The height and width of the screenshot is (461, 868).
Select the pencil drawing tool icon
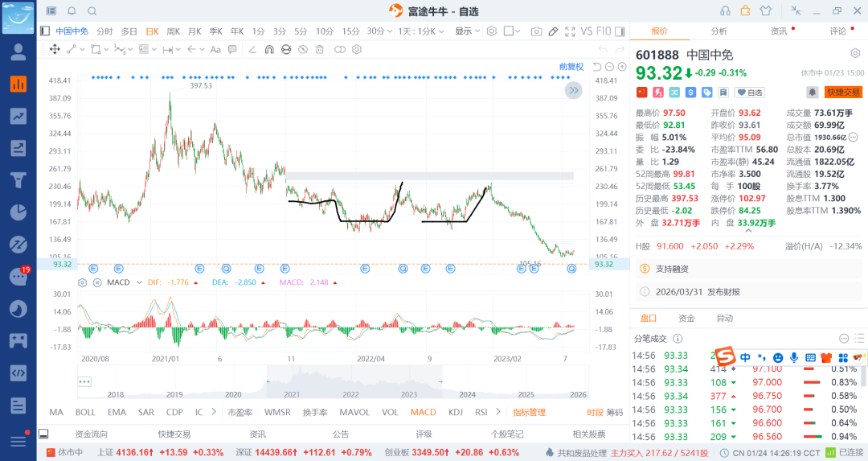tap(553, 31)
